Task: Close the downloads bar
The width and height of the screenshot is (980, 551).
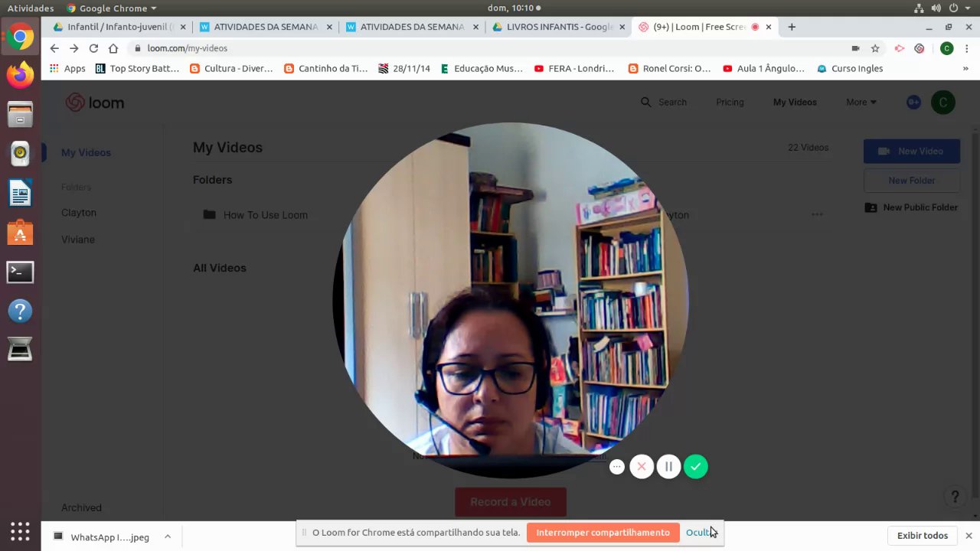Action: pyautogui.click(x=969, y=536)
